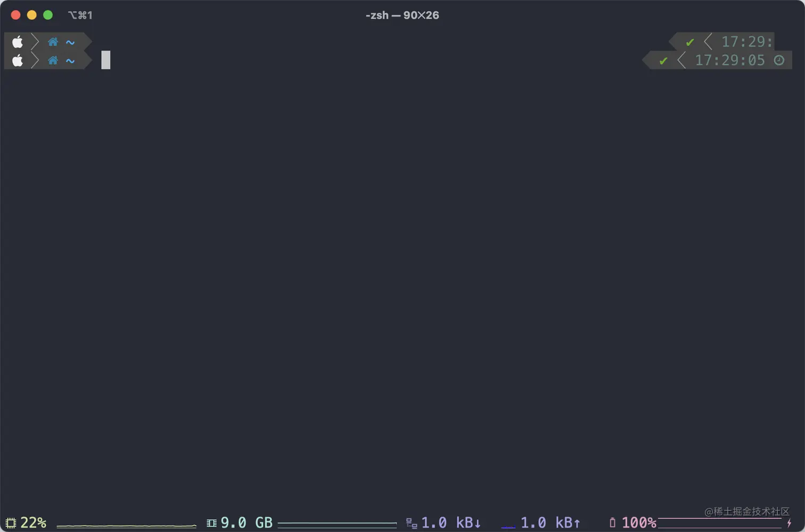Click the CPU usage graph line beside 22%
This screenshot has height=532, width=805.
127,526
